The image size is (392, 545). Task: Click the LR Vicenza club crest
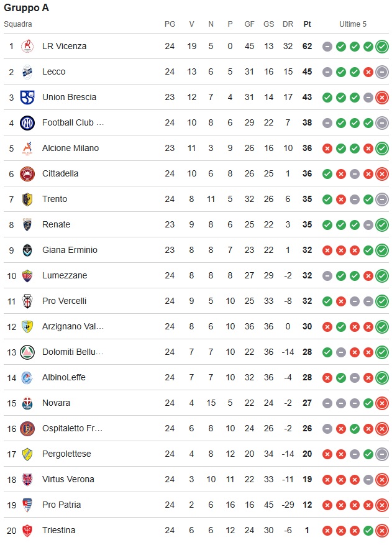27,46
